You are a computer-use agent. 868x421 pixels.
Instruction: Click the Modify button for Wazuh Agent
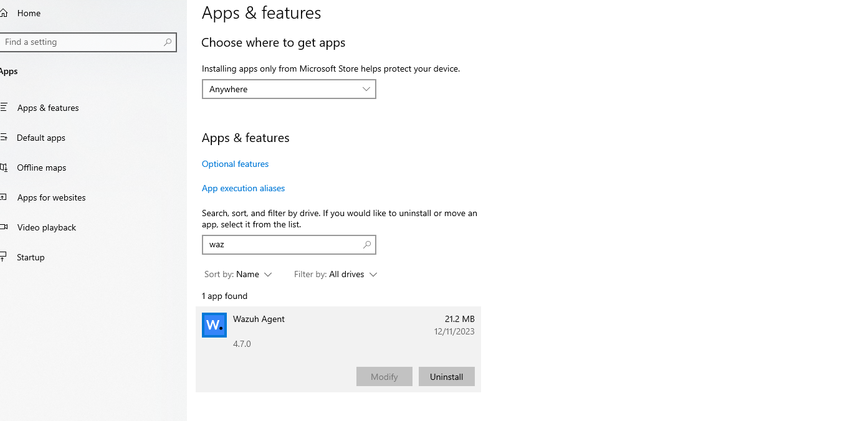[x=384, y=377]
